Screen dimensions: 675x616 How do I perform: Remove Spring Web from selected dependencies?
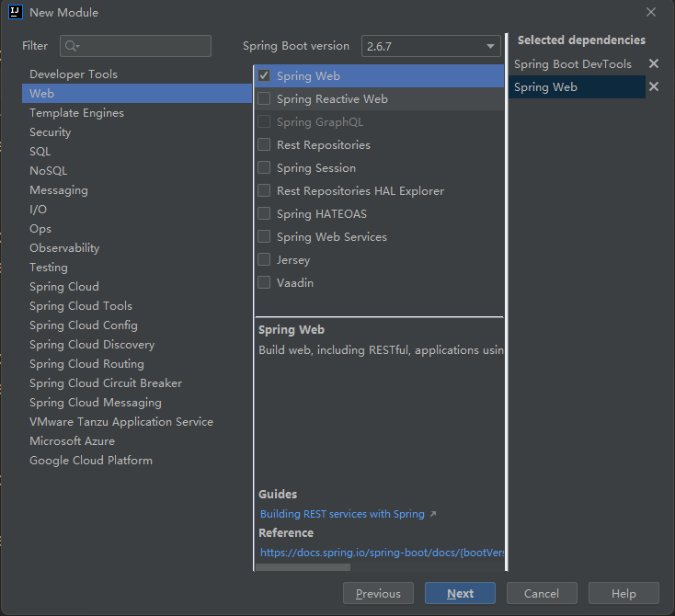click(654, 86)
